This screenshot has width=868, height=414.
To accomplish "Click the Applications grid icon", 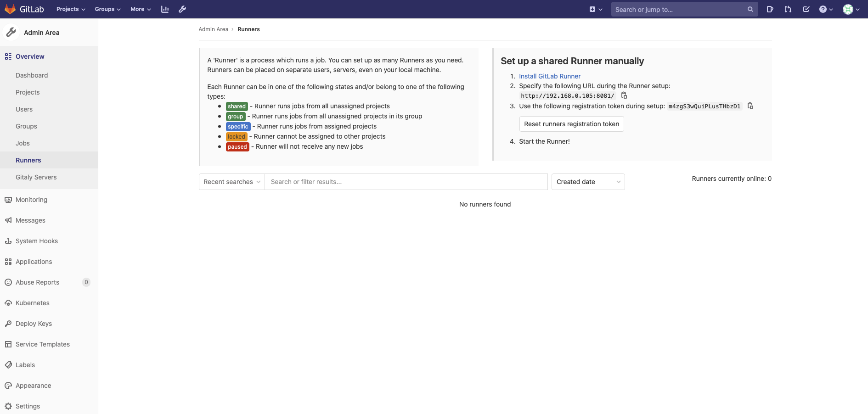I will [8, 262].
